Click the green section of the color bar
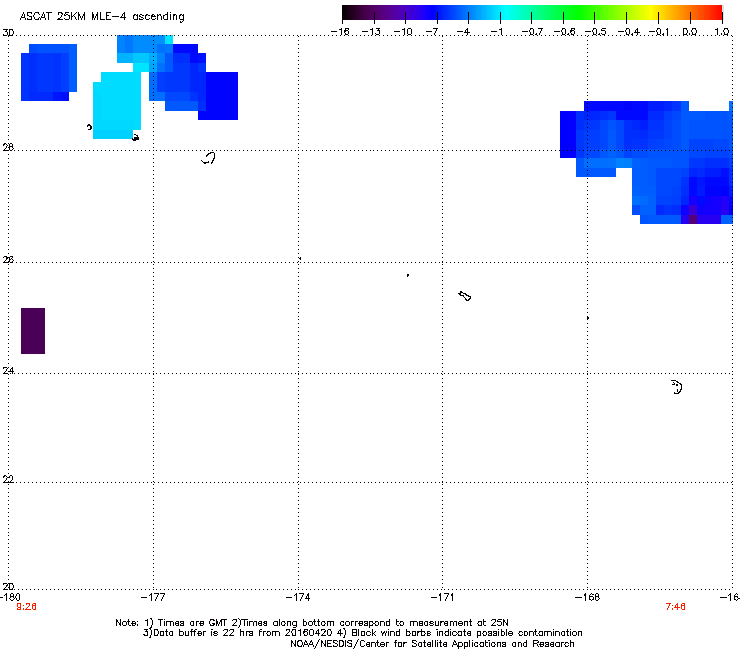This screenshot has width=740, height=650. click(x=576, y=12)
